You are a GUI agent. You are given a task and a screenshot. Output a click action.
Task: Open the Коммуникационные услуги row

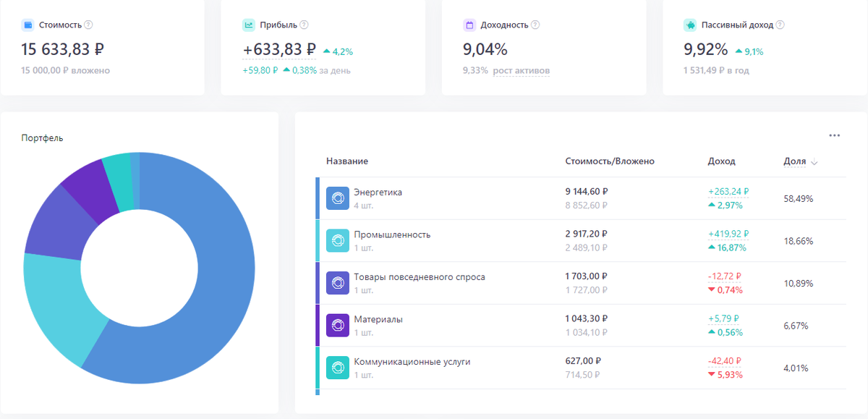pos(581,368)
